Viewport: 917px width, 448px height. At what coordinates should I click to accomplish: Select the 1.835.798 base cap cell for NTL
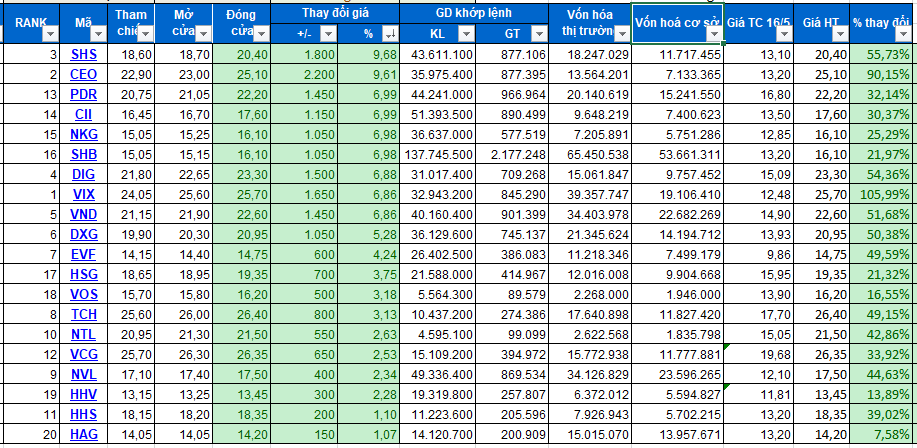click(x=677, y=334)
